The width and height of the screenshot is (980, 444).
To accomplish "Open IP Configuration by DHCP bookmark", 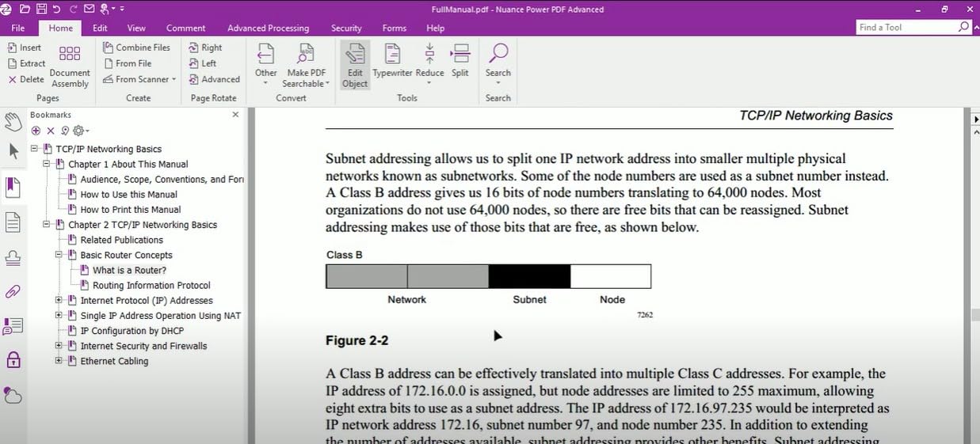I will point(132,331).
